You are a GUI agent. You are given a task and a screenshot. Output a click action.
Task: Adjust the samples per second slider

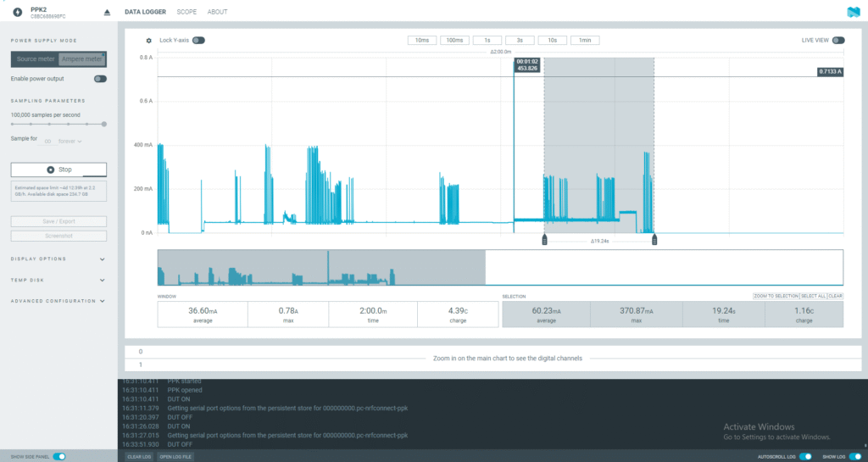[x=58, y=124]
